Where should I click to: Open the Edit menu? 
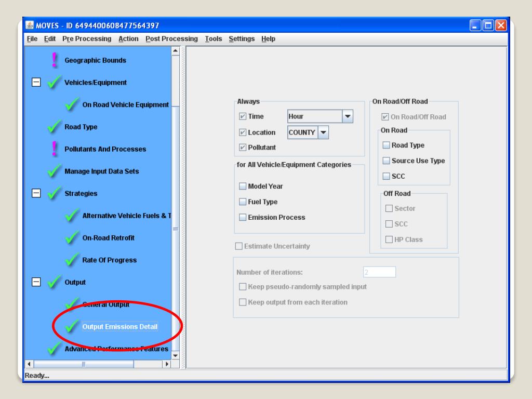pyautogui.click(x=50, y=38)
